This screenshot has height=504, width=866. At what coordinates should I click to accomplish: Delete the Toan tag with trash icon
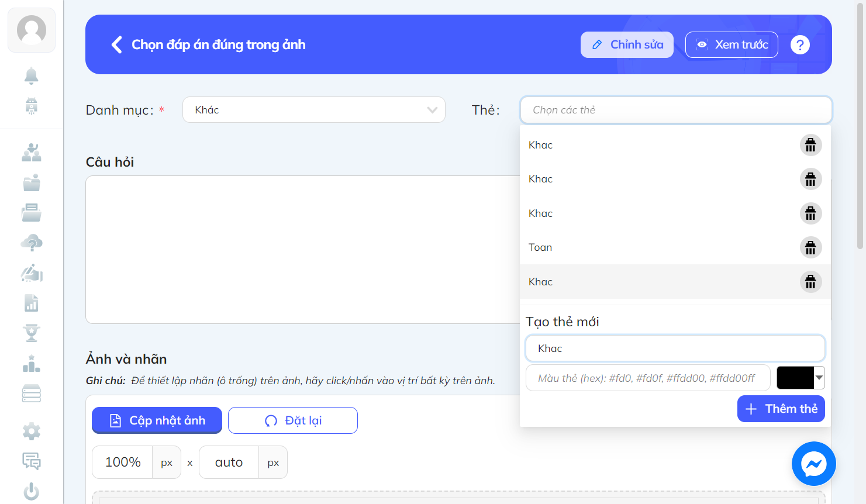click(x=810, y=248)
